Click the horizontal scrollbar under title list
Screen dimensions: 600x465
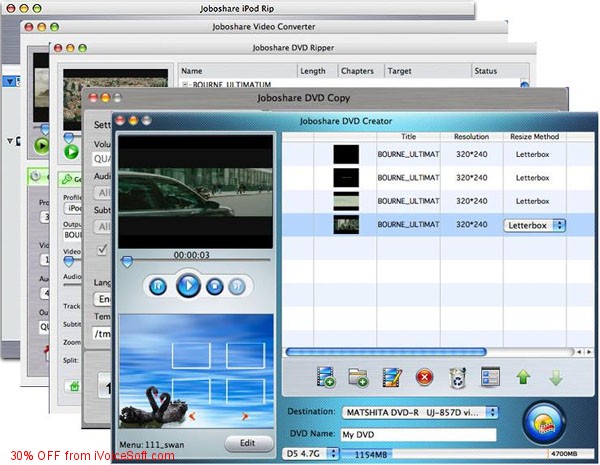tap(386, 351)
